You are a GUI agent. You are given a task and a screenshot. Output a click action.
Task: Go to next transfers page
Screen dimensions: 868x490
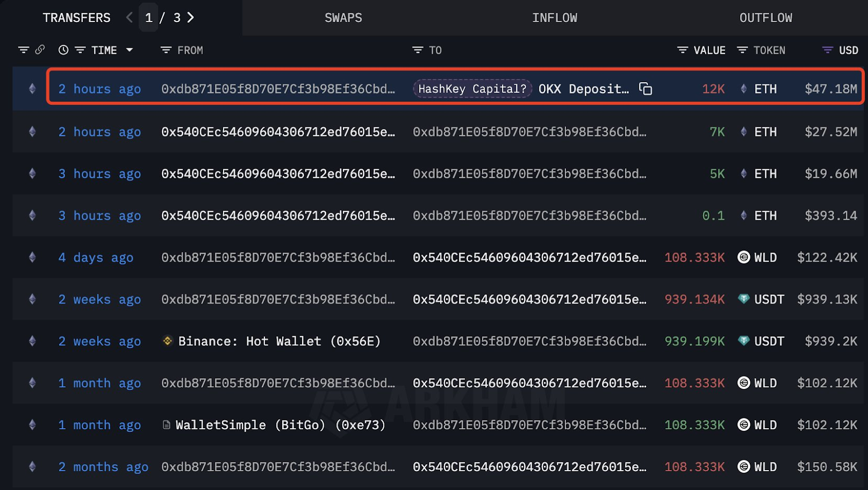click(x=190, y=18)
